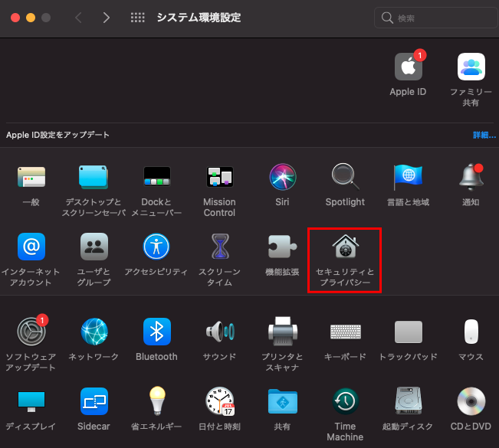Open Displays (ディスプレイ) preferences
The height and width of the screenshot is (448, 499).
31,401
